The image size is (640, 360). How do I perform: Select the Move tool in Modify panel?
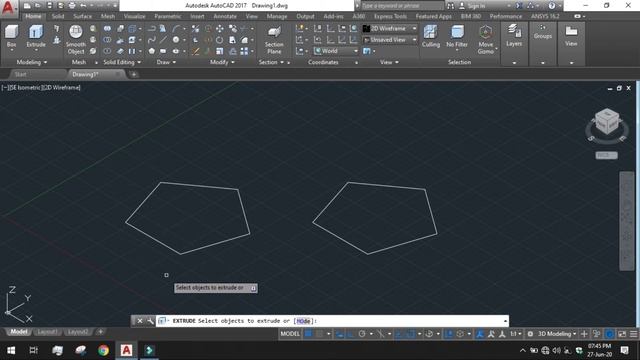(220, 29)
